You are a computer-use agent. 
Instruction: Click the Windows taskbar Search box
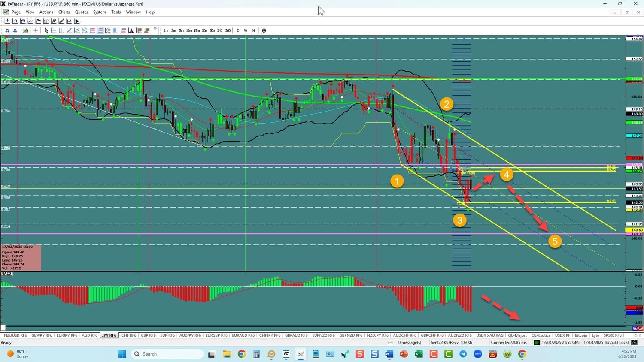[x=167, y=354]
